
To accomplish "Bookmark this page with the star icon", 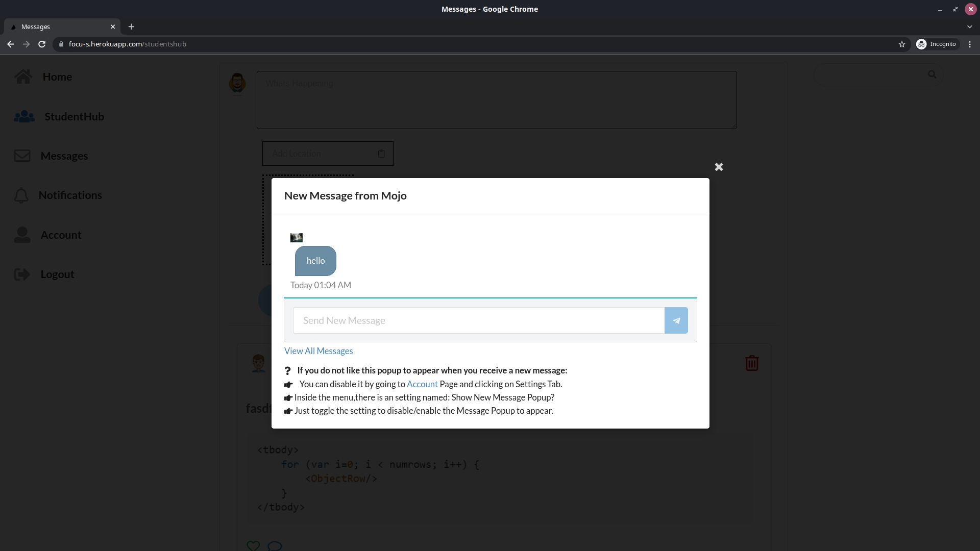I will click(902, 44).
